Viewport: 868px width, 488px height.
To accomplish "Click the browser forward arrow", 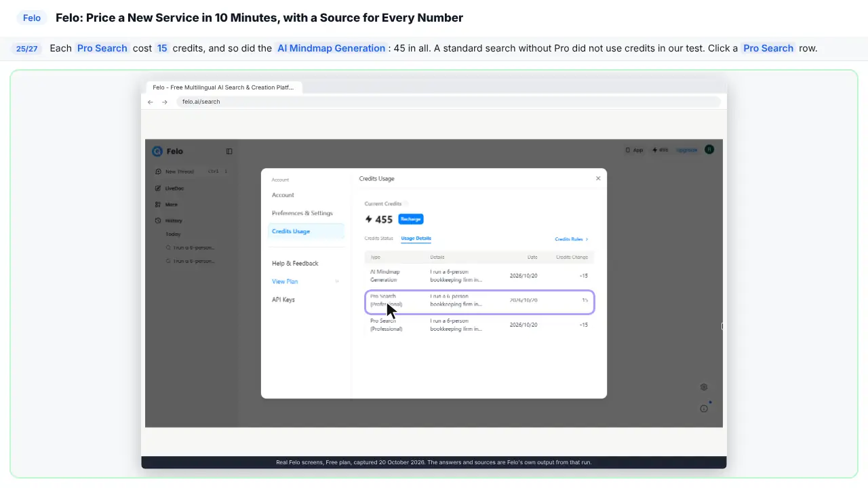I will tap(165, 102).
